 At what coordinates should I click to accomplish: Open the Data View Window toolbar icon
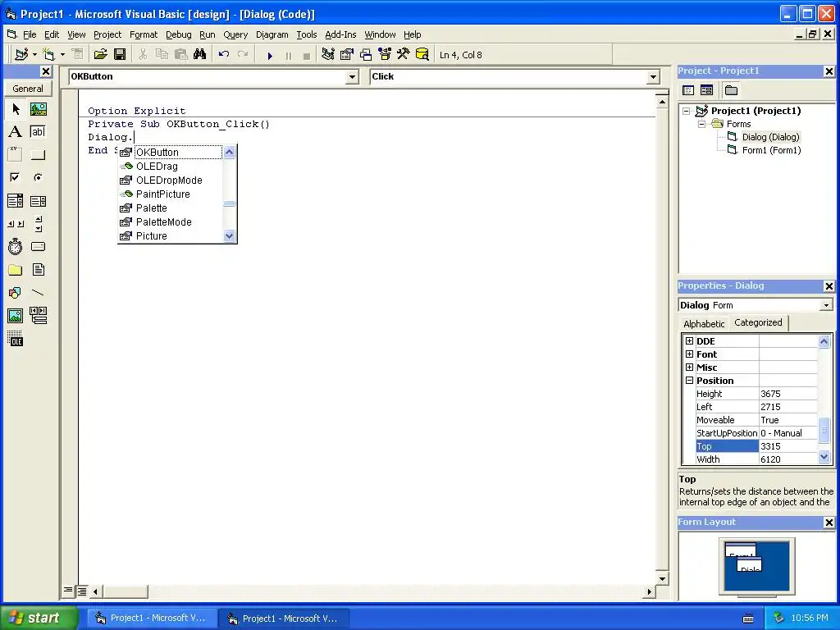pyautogui.click(x=422, y=54)
